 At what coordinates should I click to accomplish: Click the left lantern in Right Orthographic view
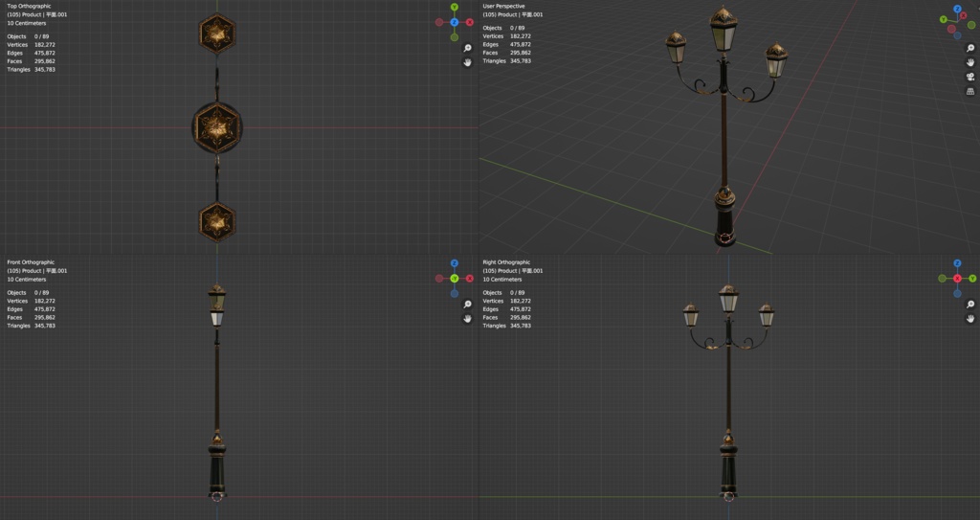click(691, 315)
